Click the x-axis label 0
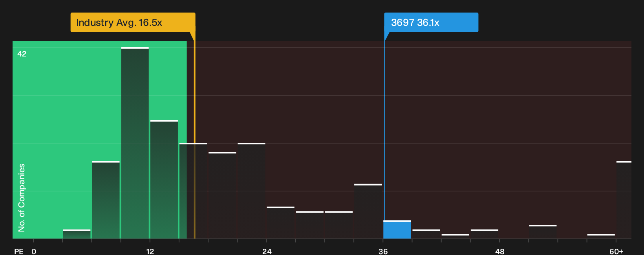Image resolution: width=644 pixels, height=255 pixels. [x=34, y=251]
